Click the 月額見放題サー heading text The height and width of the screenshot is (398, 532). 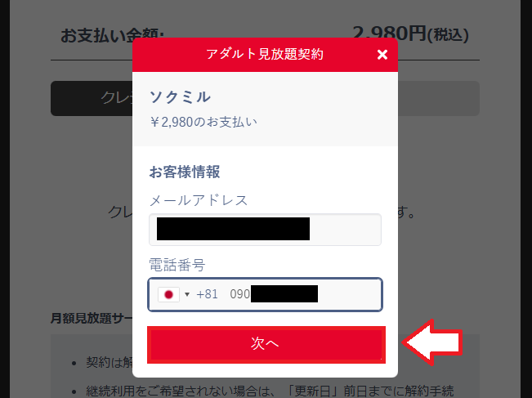coord(92,318)
